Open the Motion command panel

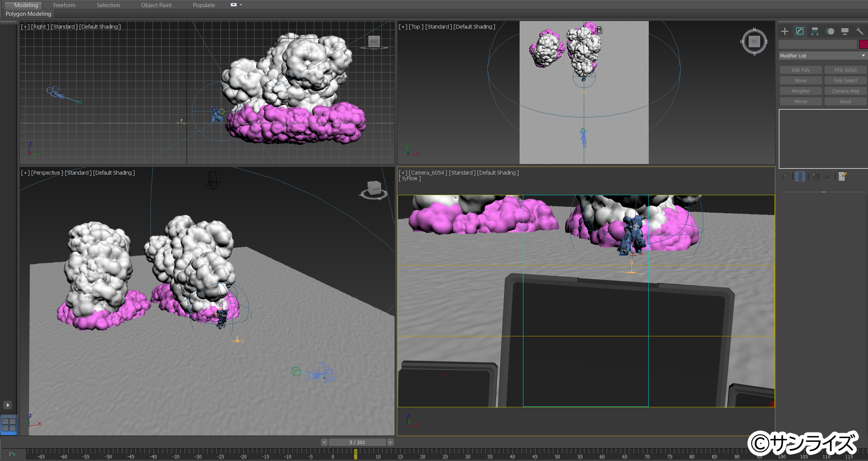coord(830,32)
